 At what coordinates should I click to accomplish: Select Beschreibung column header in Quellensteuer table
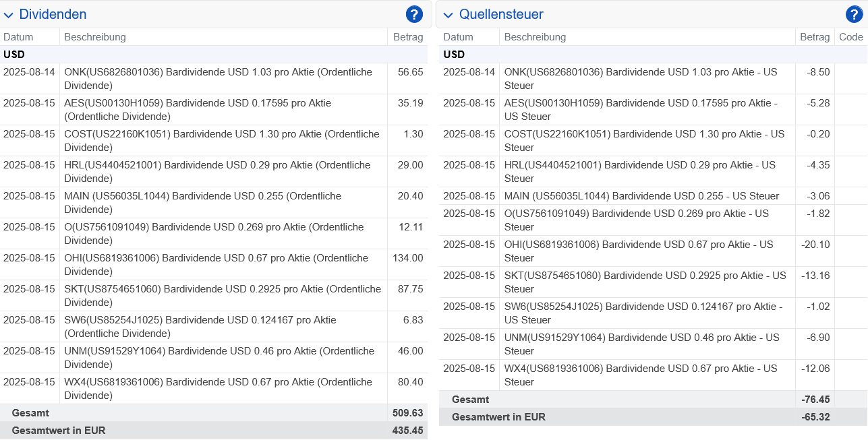[x=535, y=37]
